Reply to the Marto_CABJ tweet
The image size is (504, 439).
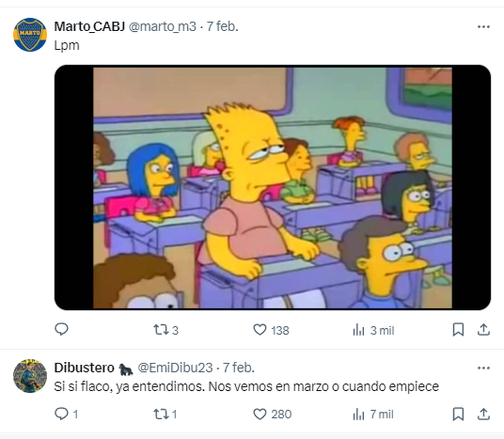pos(61,329)
